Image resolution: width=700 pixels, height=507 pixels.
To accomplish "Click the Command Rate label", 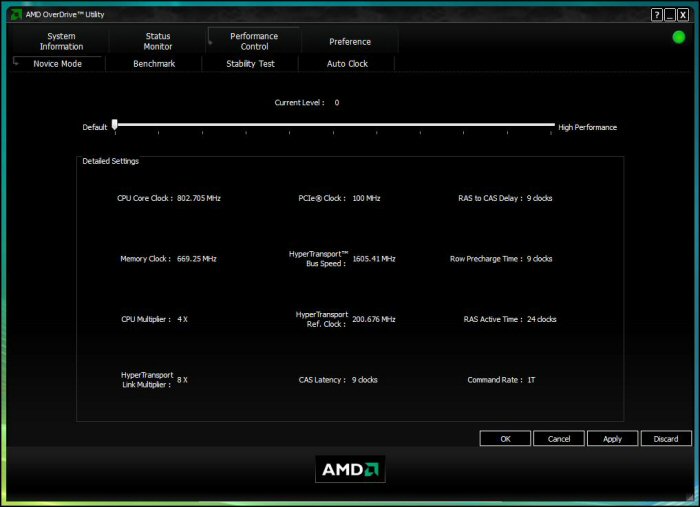I will click(x=495, y=380).
